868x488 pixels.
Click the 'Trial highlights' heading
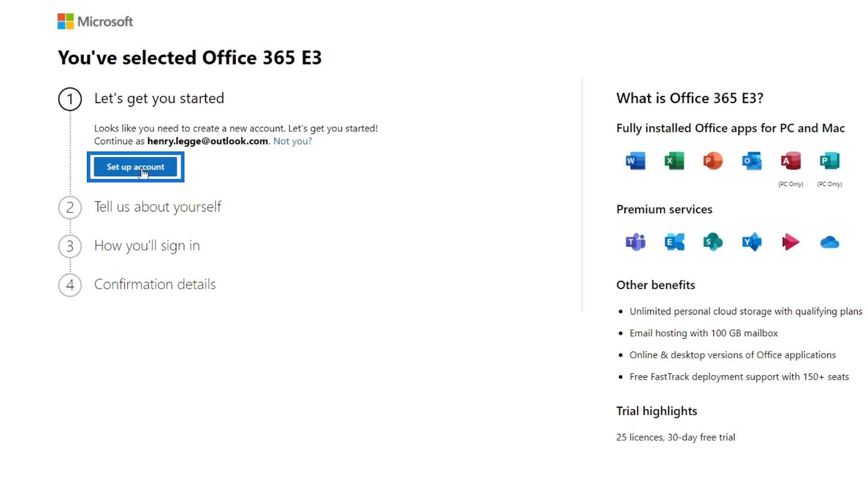click(656, 411)
